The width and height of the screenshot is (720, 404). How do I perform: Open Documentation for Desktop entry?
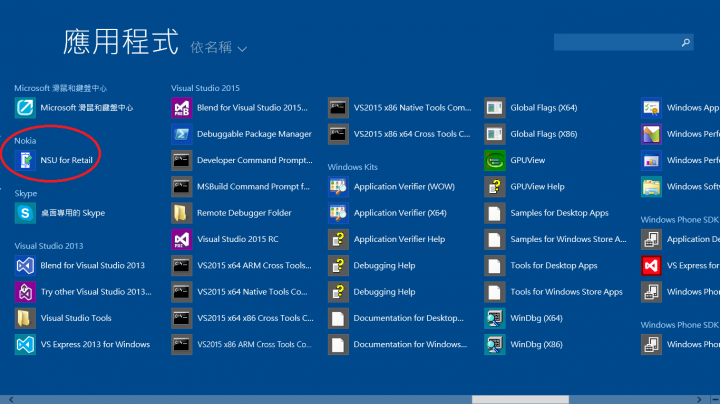point(396,318)
